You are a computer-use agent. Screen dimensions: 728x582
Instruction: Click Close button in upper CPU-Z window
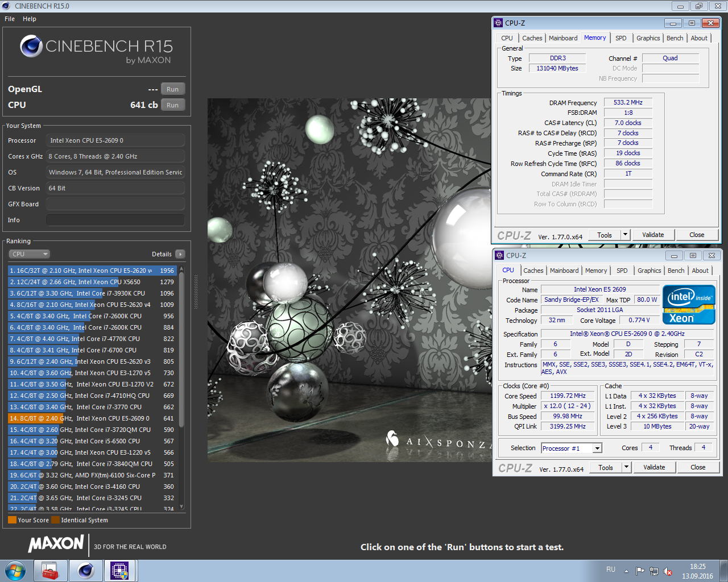(697, 235)
